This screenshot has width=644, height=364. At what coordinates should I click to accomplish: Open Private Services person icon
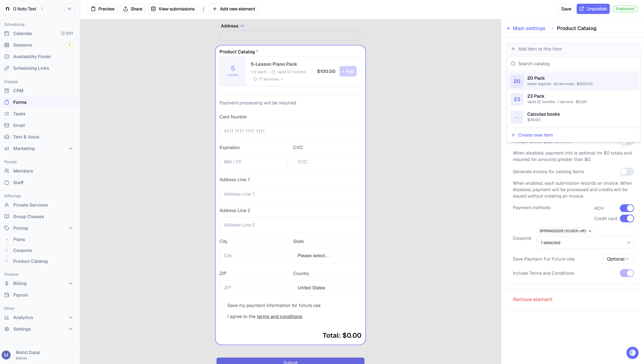[x=7, y=205]
